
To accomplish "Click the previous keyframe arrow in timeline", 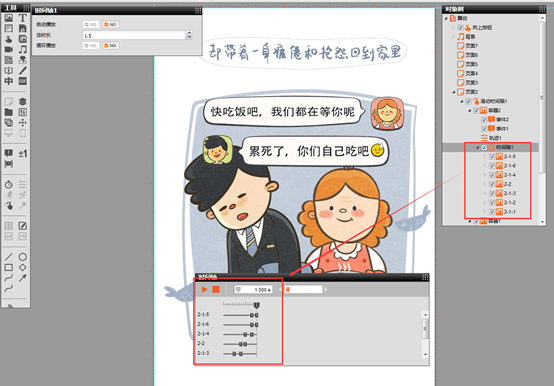I will pos(280,290).
